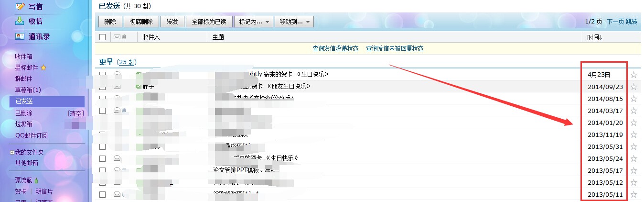
Task: Click the 转发 button
Action: [172, 22]
